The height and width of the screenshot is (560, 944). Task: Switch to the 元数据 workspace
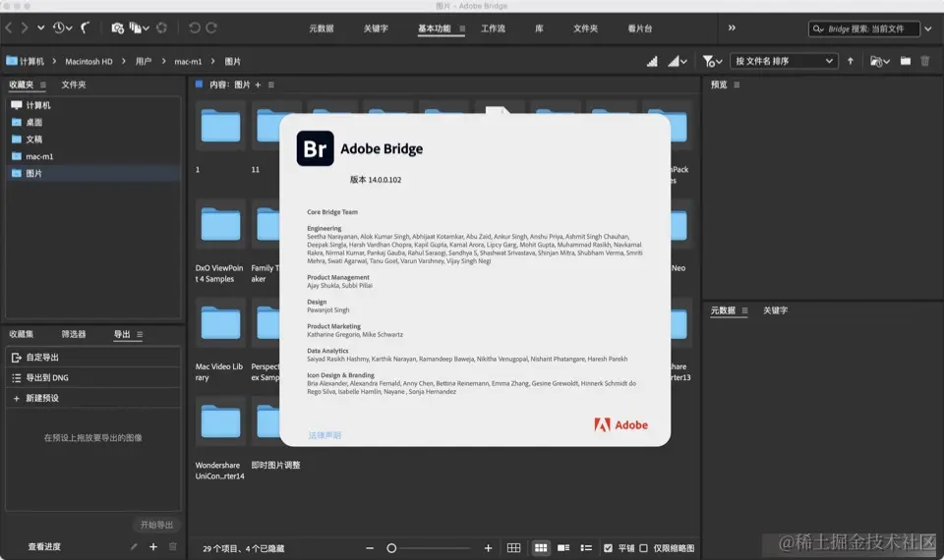click(322, 28)
